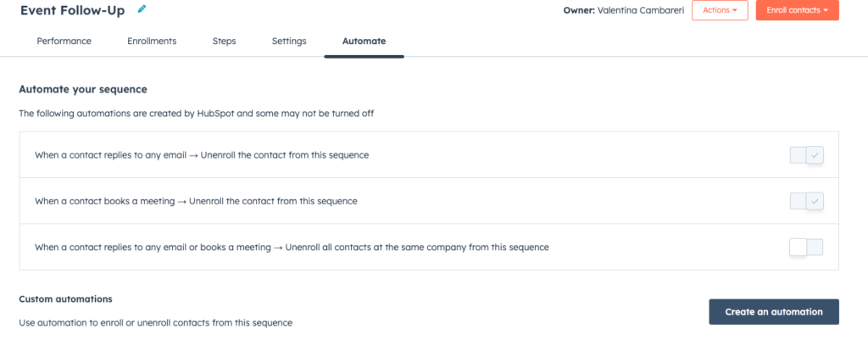Click the 'Use automation to enroll' description text
868x340 pixels.
(156, 322)
